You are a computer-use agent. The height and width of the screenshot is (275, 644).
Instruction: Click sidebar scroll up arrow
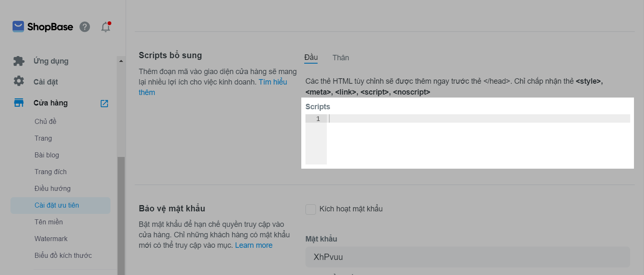click(121, 61)
